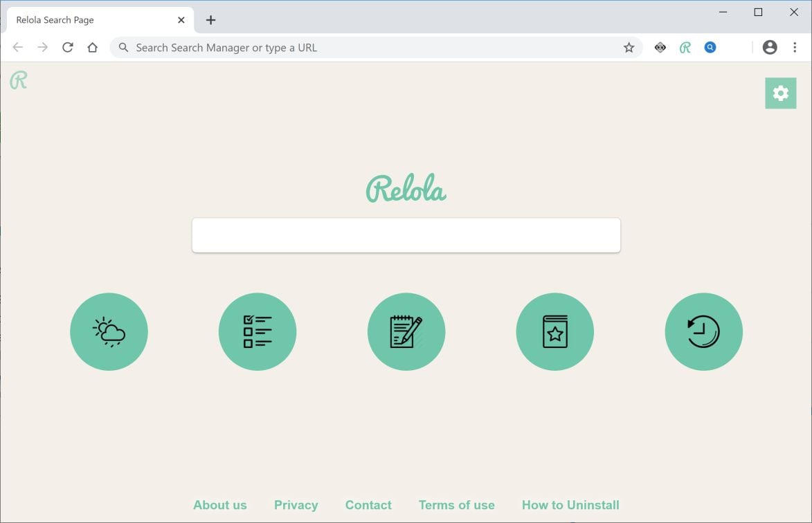Click the diamond-shaped extension icon
Viewport: 812px width, 523px height.
tap(660, 48)
